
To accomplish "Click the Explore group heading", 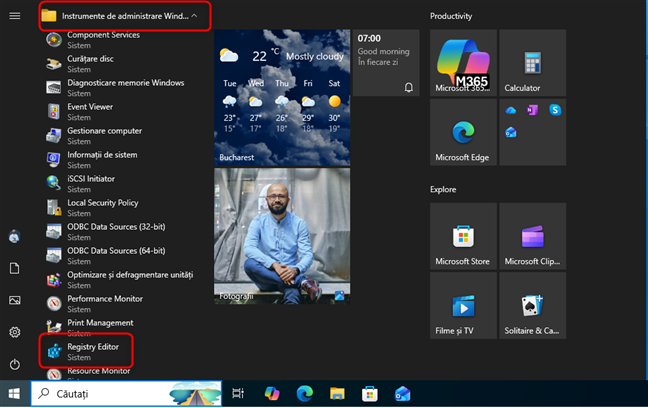I will 443,189.
